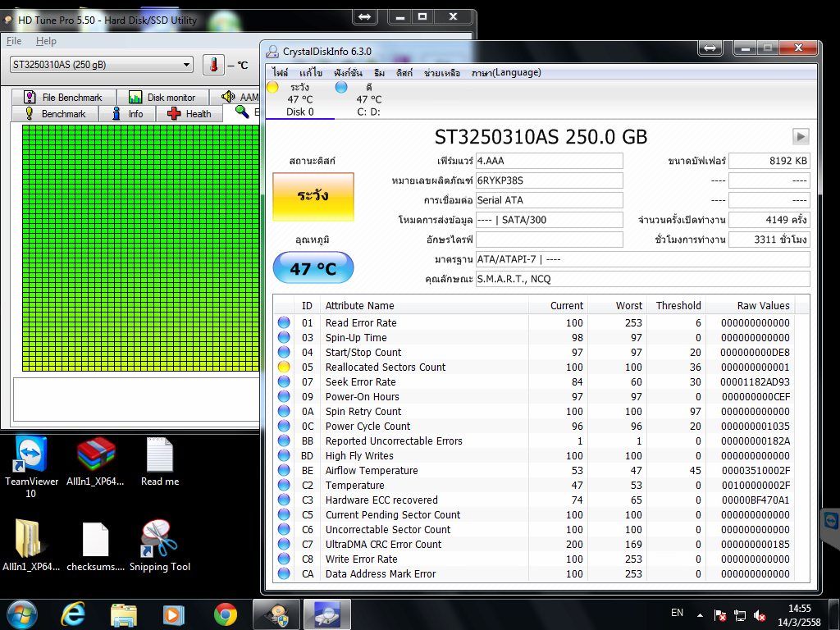The width and height of the screenshot is (840, 630).
Task: Switch to the Disk monitor tab
Action: pos(163,97)
